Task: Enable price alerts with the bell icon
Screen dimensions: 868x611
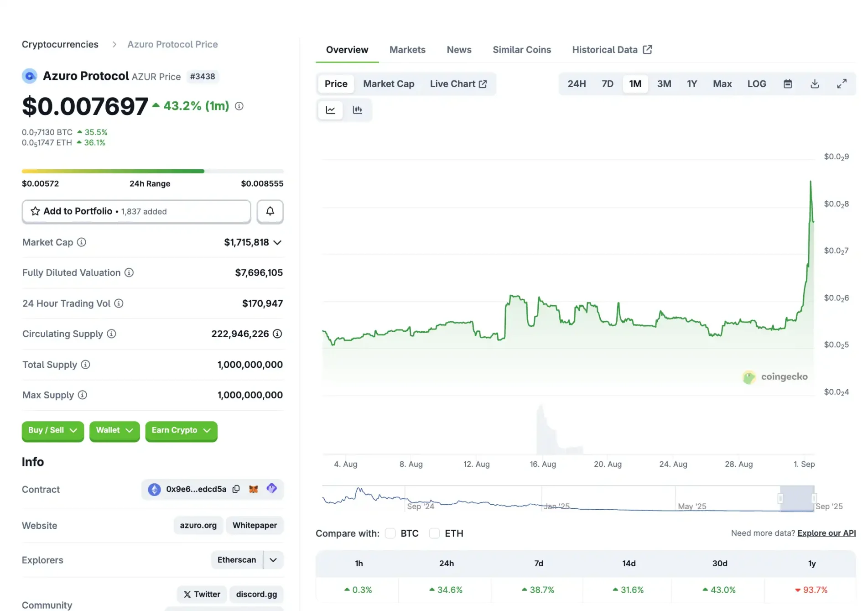Action: (270, 211)
